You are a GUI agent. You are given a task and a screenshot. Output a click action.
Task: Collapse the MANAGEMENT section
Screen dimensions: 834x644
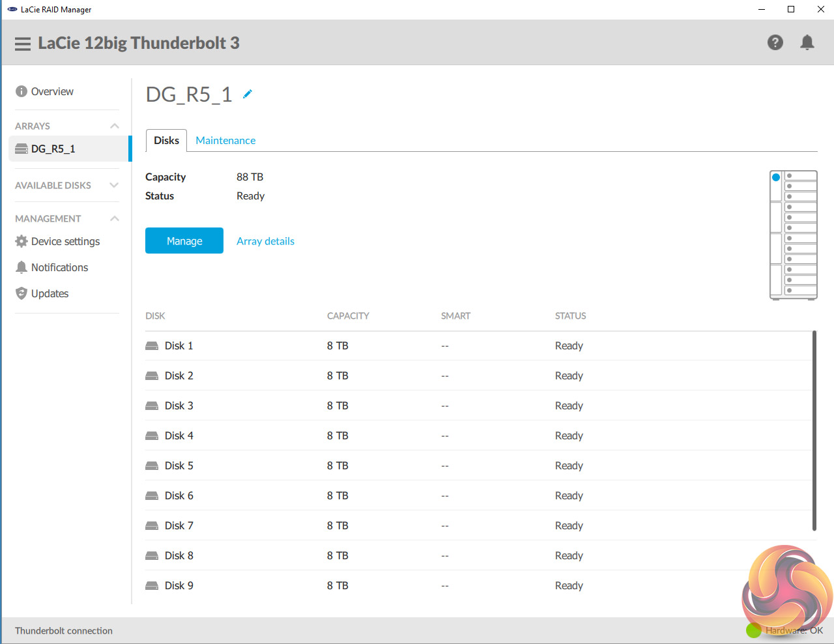(115, 218)
